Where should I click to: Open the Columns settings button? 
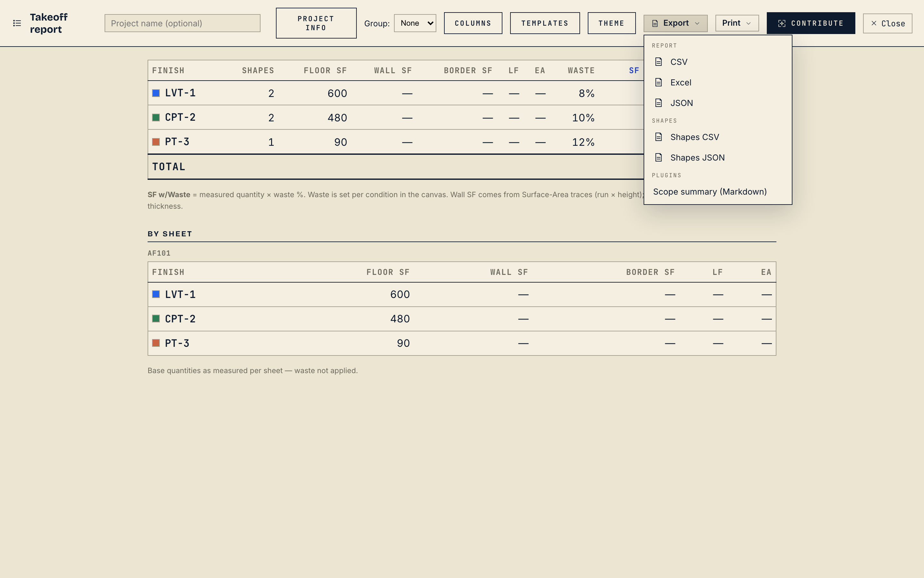[473, 23]
